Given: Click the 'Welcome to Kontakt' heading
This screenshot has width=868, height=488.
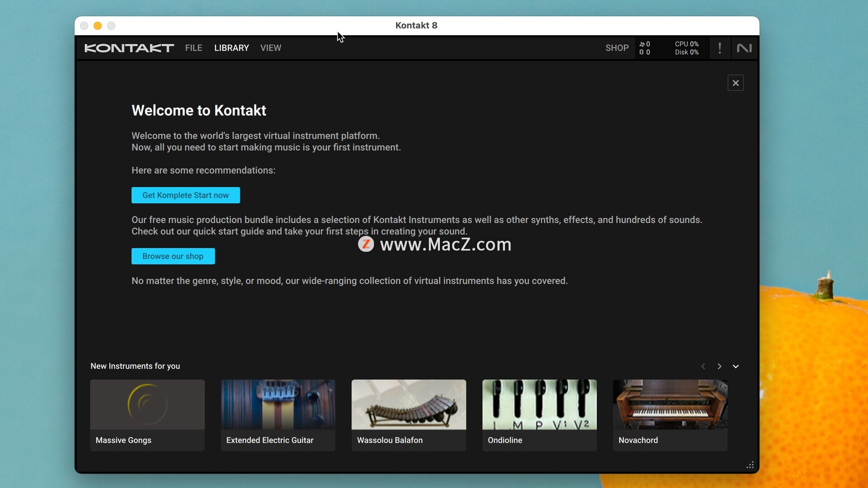Looking at the screenshot, I should click(199, 110).
